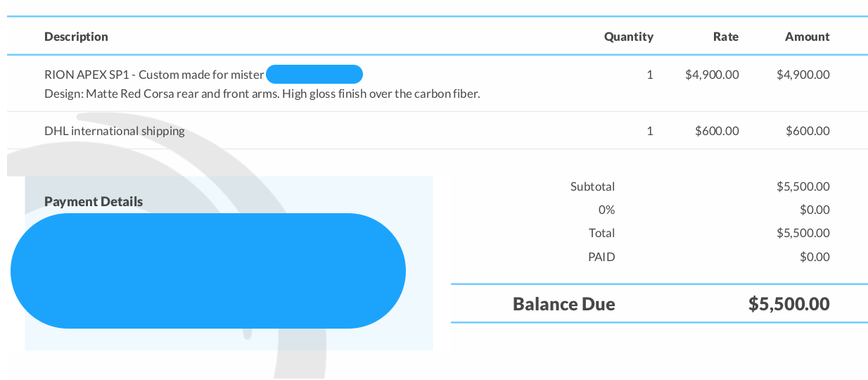Click the Payment Details heading
Viewport: 868px width, 380px height.
(94, 201)
